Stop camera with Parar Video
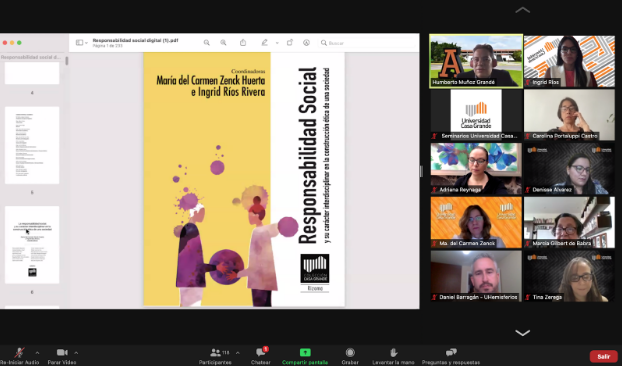Image resolution: width=622 pixels, height=366 pixels. pos(62,356)
